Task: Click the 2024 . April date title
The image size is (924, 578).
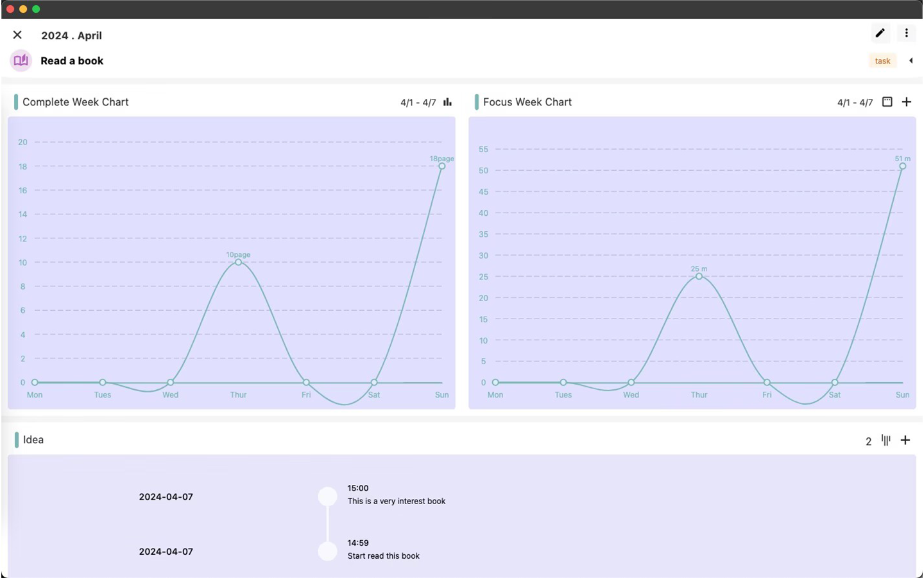Action: (x=71, y=36)
